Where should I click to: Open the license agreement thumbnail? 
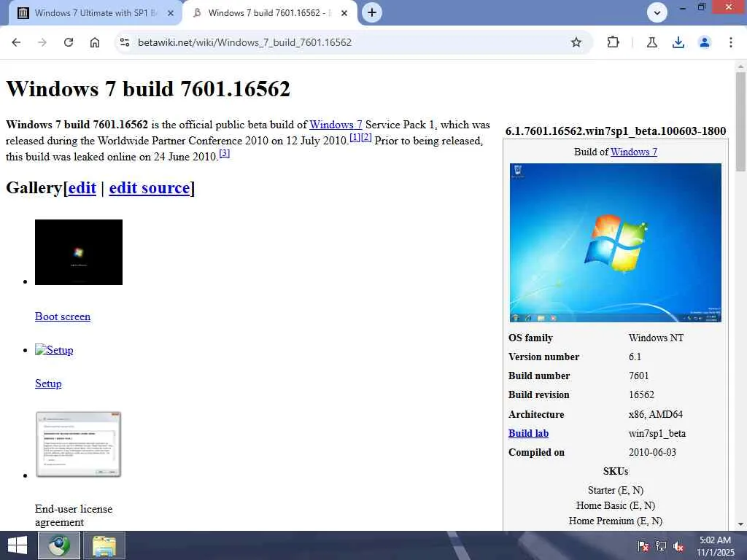[79, 444]
